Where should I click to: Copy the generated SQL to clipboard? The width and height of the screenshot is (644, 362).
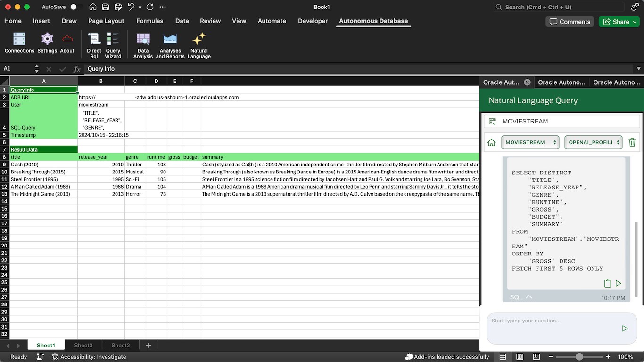click(608, 283)
